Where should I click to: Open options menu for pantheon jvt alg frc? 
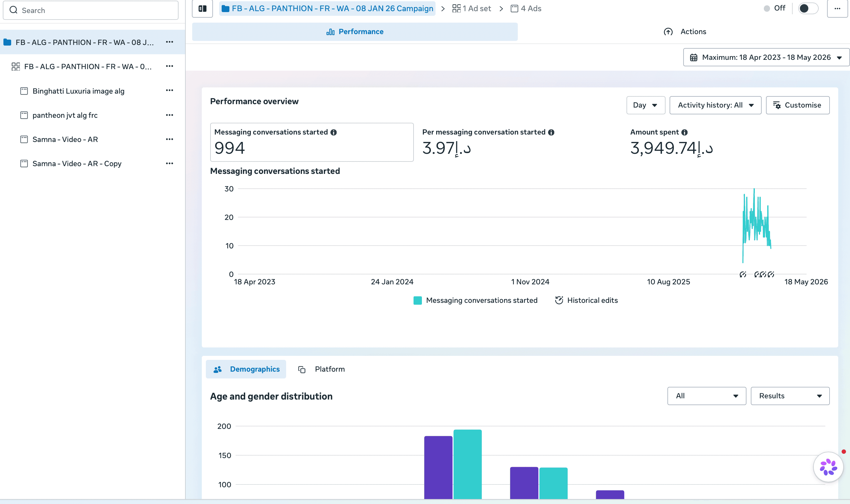(x=170, y=115)
